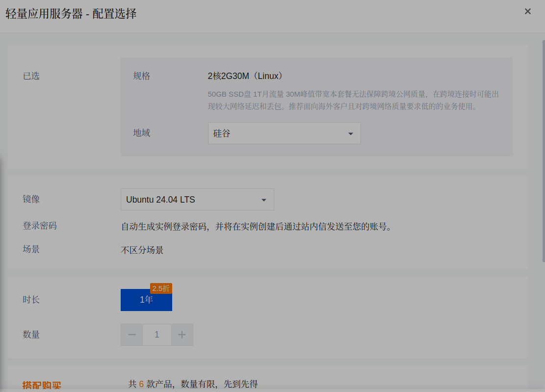Click the quantity input field showing 1

157,335
